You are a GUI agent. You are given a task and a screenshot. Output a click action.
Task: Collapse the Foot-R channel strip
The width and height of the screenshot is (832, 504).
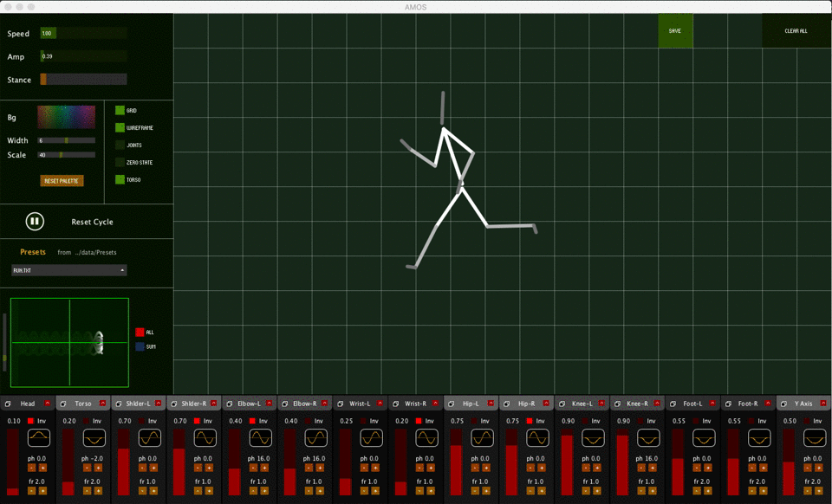click(x=768, y=402)
